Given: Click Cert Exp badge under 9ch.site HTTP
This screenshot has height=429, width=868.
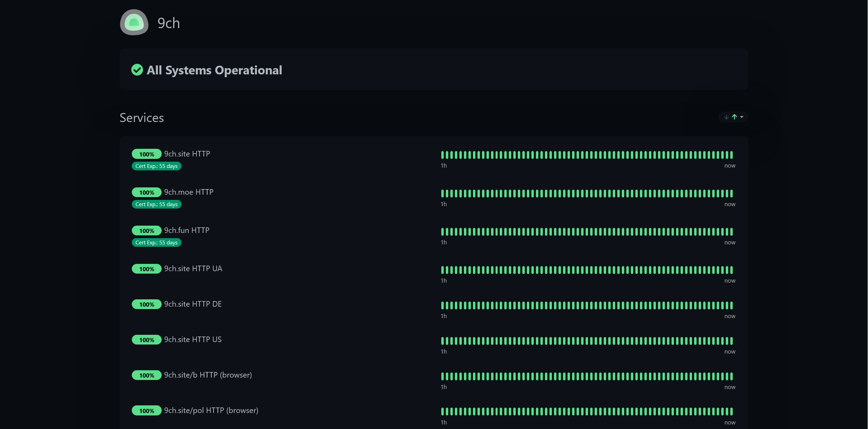Looking at the screenshot, I should click(156, 166).
